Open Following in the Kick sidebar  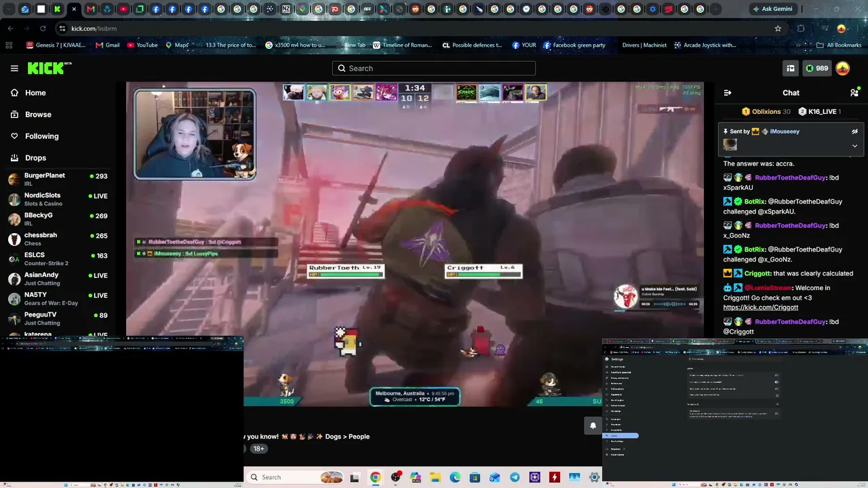click(x=41, y=136)
